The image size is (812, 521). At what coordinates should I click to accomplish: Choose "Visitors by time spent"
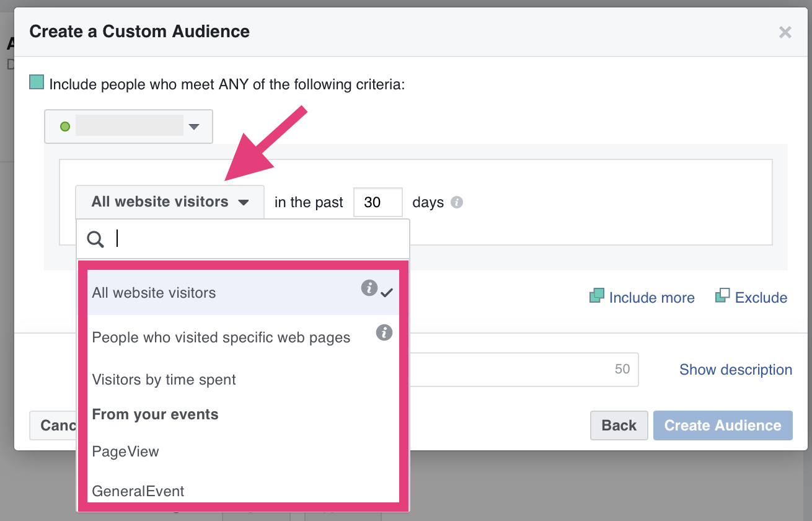pyautogui.click(x=164, y=380)
